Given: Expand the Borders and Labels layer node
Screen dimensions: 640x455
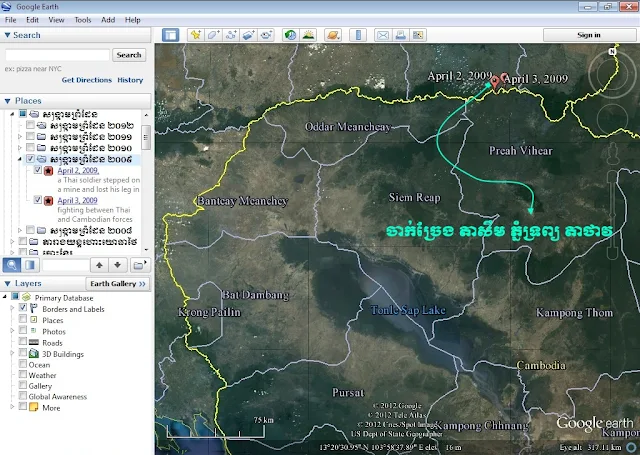Looking at the screenshot, I should click(x=12, y=308).
